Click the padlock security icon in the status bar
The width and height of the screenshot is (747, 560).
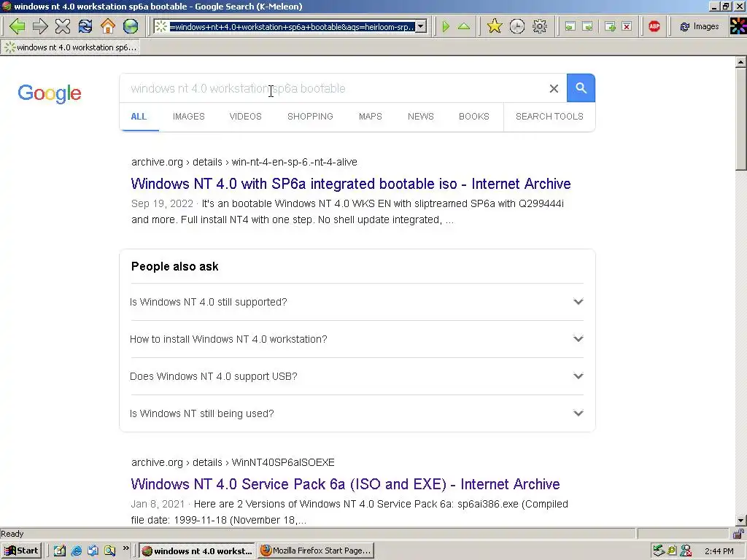(738, 534)
